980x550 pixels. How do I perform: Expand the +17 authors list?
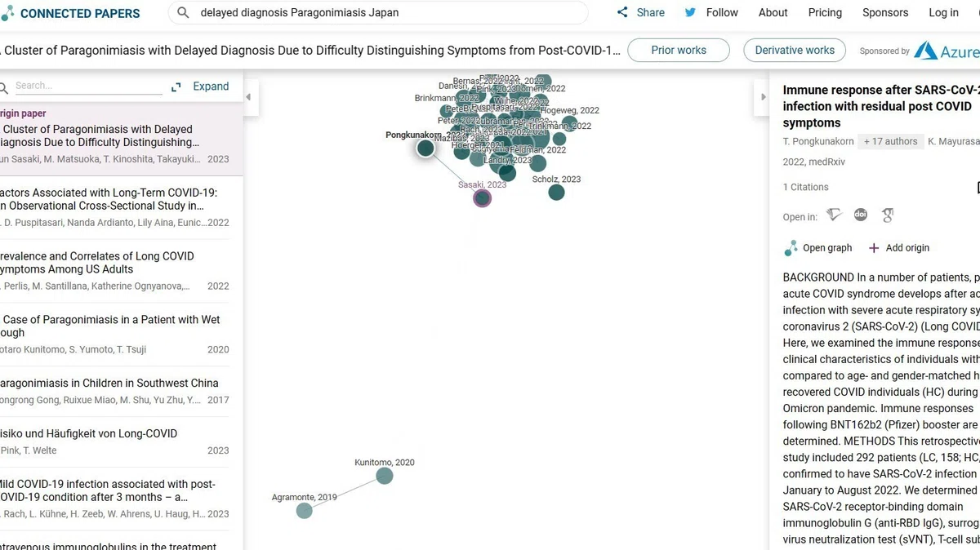[891, 141]
